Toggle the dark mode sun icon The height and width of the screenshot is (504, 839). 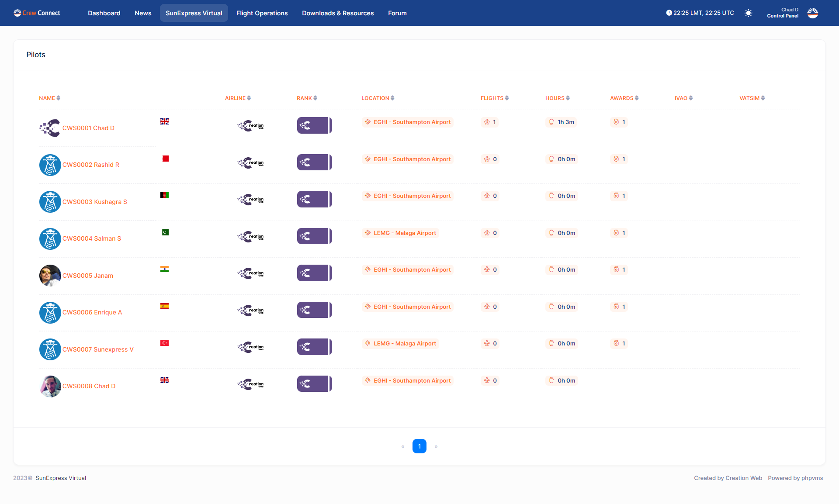click(x=748, y=13)
